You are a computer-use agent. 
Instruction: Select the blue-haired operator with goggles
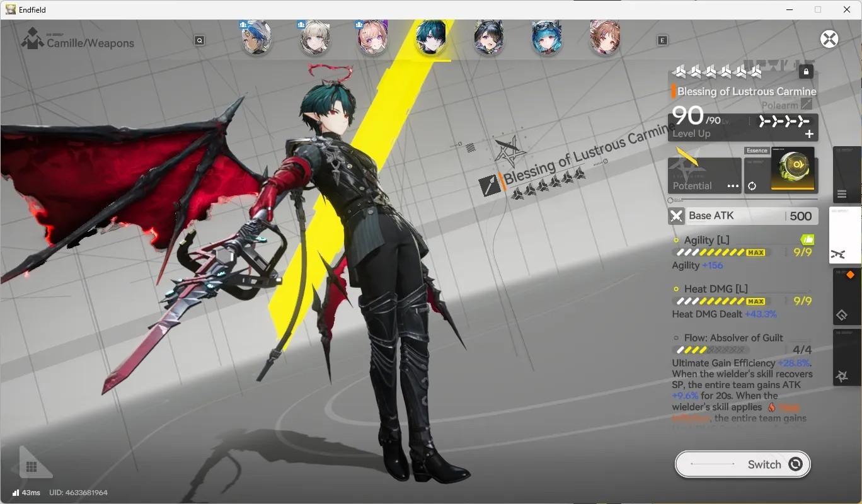[x=547, y=38]
